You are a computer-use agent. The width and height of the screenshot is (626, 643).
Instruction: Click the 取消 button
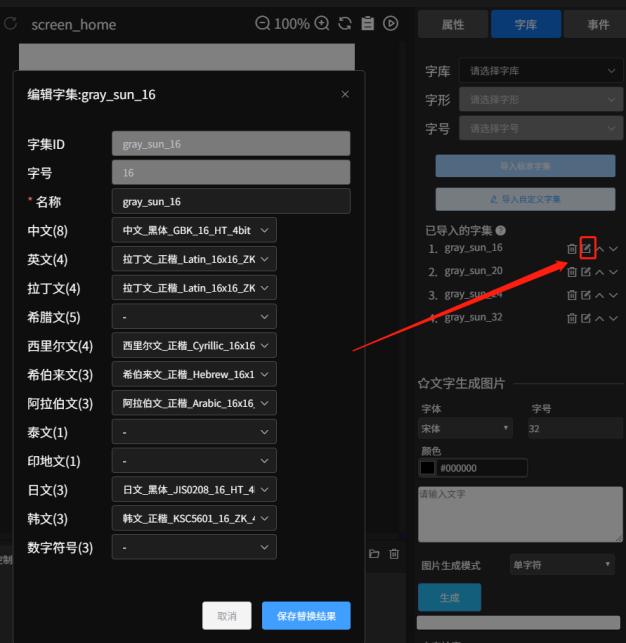(x=227, y=616)
